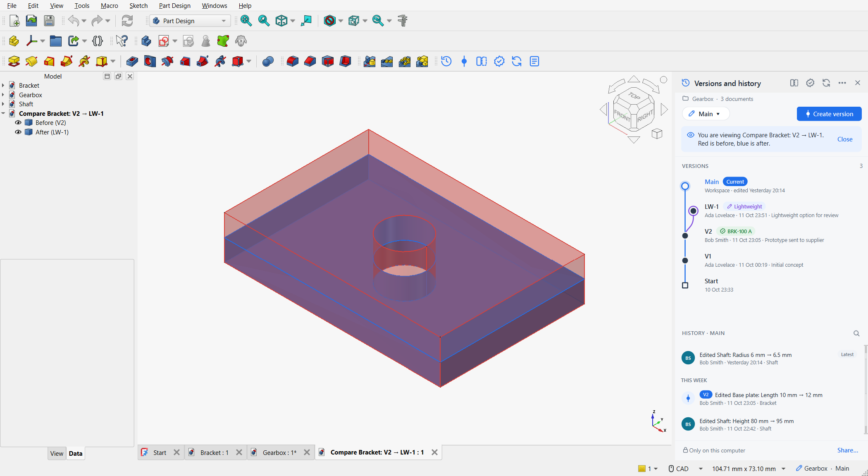Create a new document with toolbar icon
Viewport: 868px width, 476px height.
tap(14, 21)
